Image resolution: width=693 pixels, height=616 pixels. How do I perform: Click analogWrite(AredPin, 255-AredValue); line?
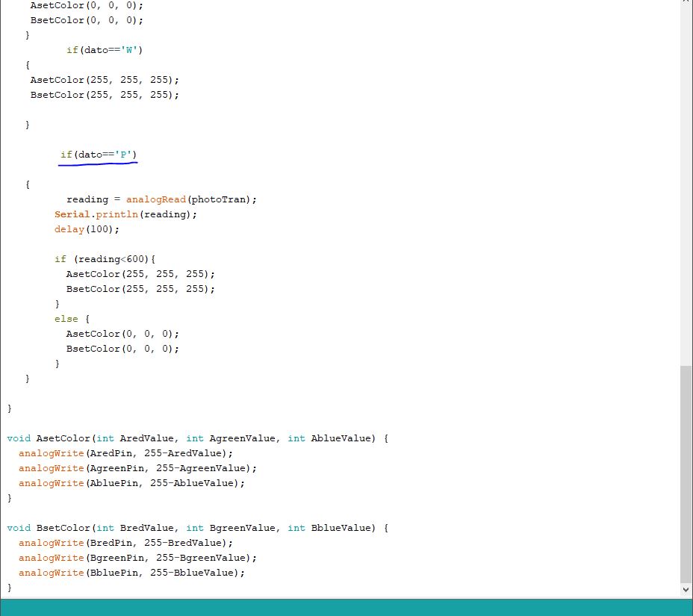[x=125, y=453]
